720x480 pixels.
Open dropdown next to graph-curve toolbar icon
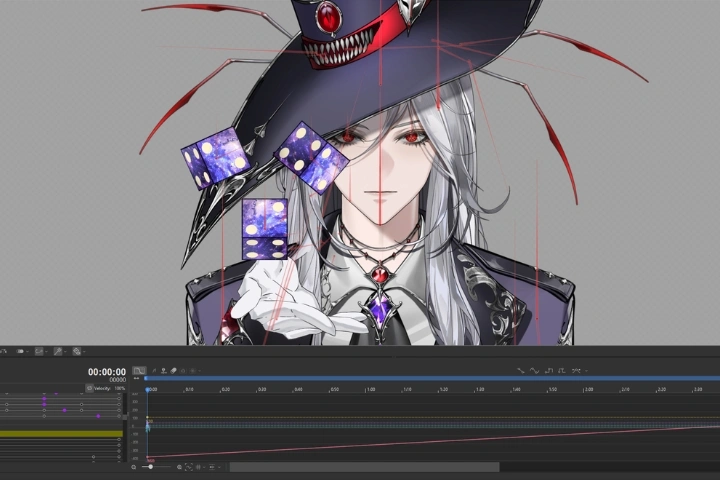(x=46, y=352)
